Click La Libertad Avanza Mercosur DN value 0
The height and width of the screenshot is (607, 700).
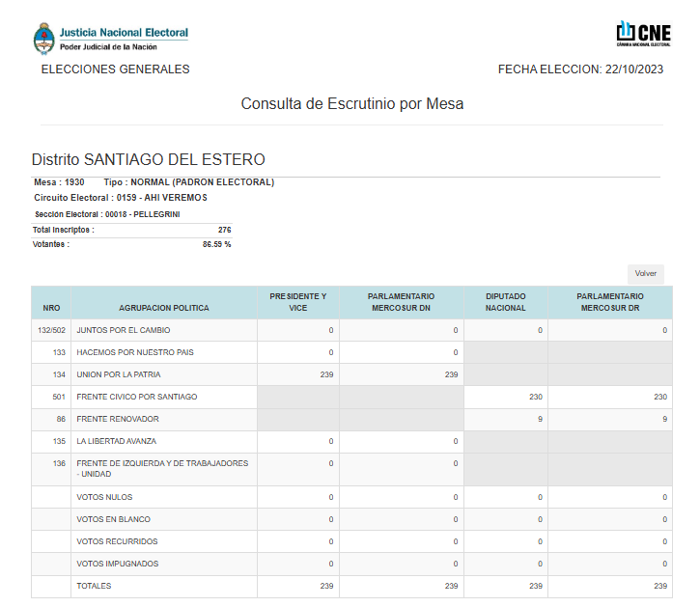(x=456, y=441)
